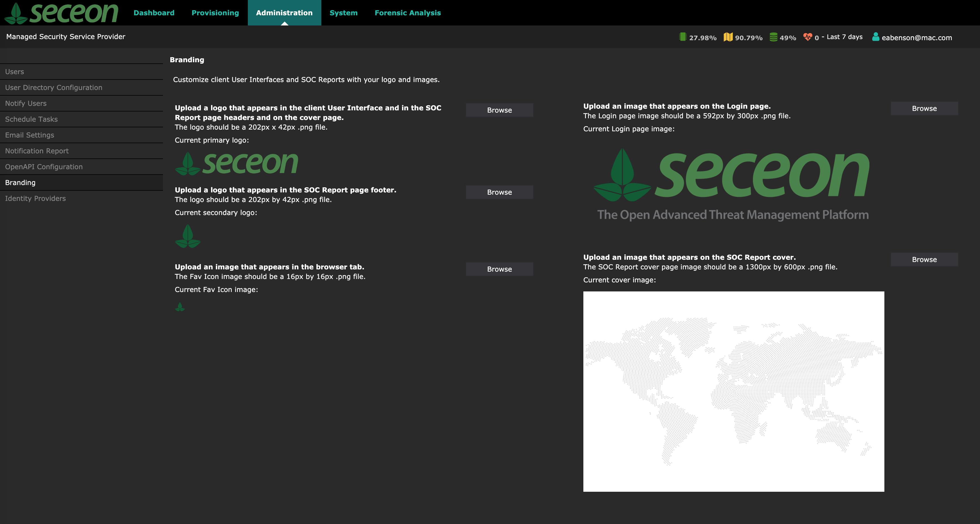Image resolution: width=980 pixels, height=524 pixels.
Task: Browse for a Fav Icon image
Action: 499,269
